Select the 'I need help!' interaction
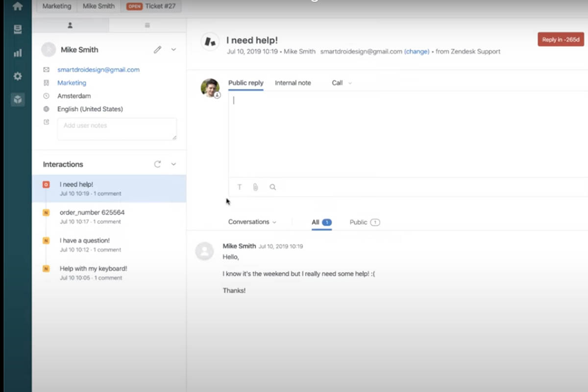The height and width of the screenshot is (392, 588). [109, 189]
